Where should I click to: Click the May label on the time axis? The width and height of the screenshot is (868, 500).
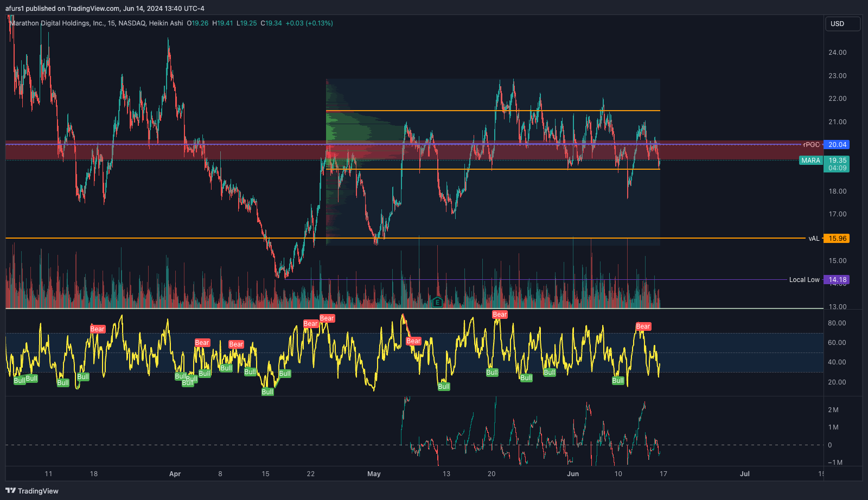coord(374,474)
